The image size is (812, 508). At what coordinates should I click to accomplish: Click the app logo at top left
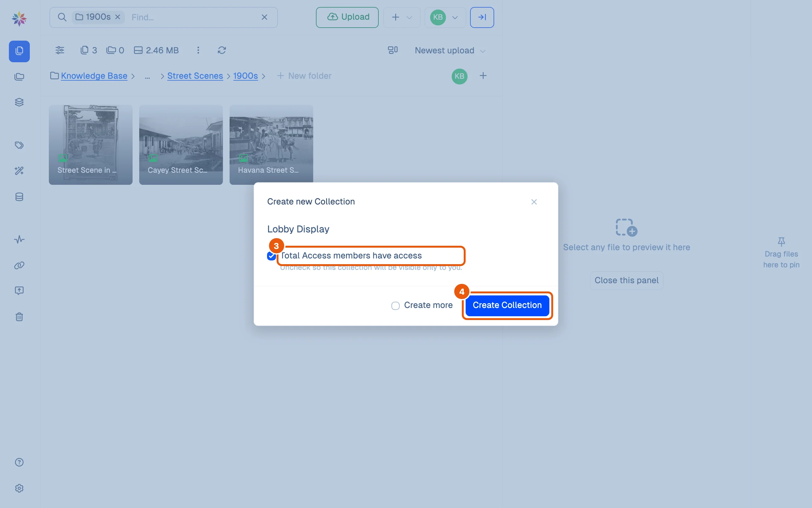(x=19, y=18)
